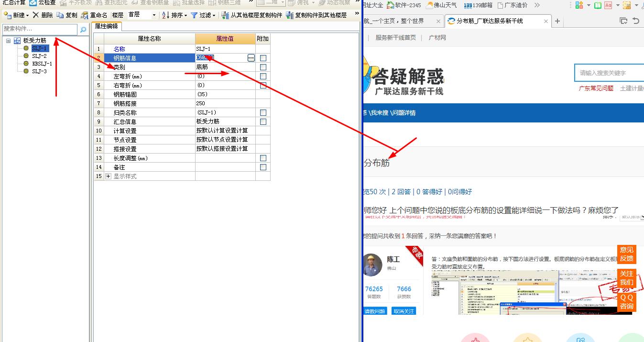The width and height of the screenshot is (644, 342).
Task: Click the 取消关注 button
Action: pyautogui.click(x=404, y=311)
